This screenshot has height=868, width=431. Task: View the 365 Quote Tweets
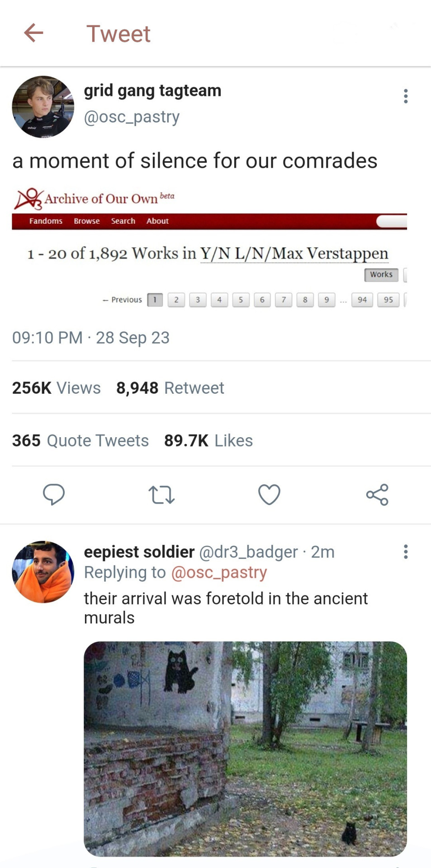(81, 440)
